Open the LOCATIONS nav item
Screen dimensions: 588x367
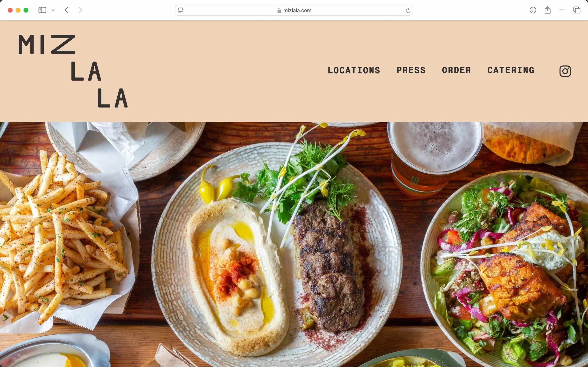pos(354,70)
